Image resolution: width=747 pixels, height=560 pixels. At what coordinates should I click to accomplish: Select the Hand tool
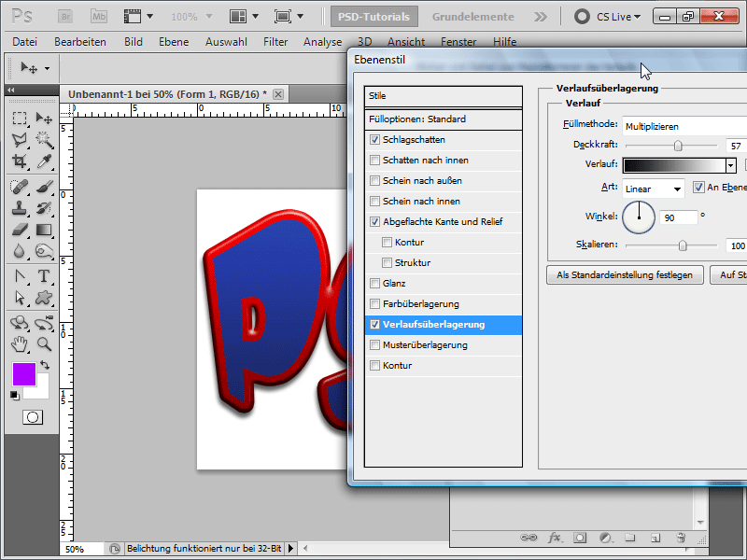(x=20, y=344)
